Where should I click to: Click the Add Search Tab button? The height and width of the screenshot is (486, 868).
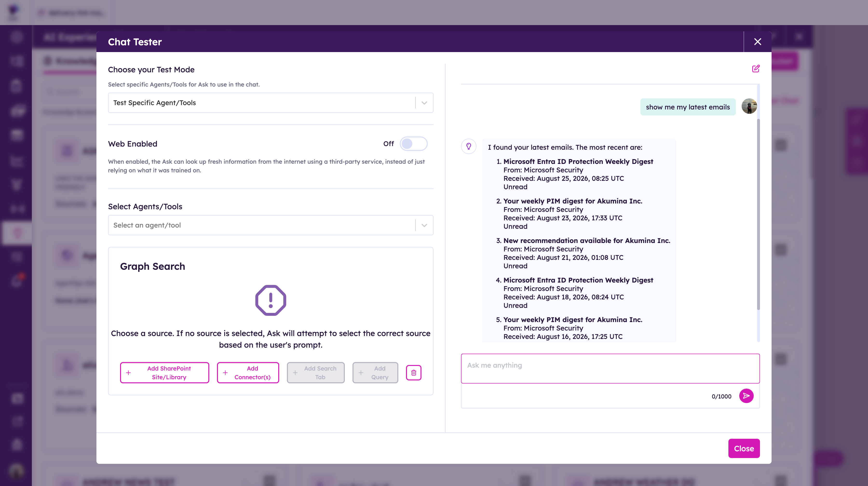[316, 373]
